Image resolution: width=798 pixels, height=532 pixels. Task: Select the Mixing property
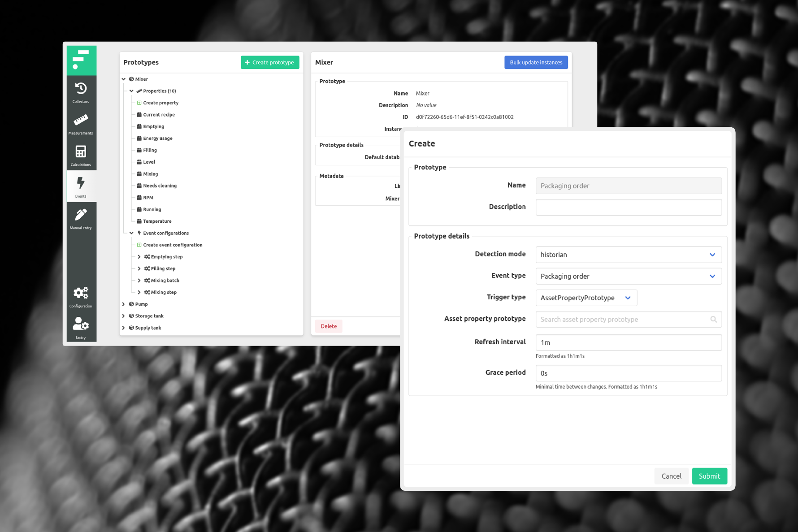tap(150, 174)
